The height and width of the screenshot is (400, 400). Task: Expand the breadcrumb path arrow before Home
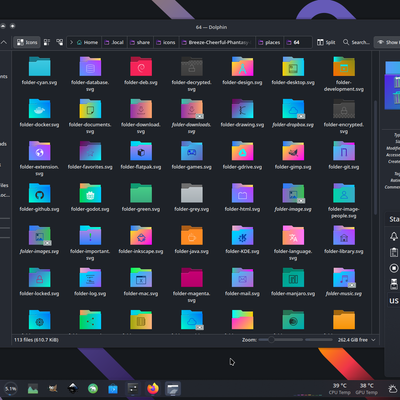pyautogui.click(x=71, y=42)
